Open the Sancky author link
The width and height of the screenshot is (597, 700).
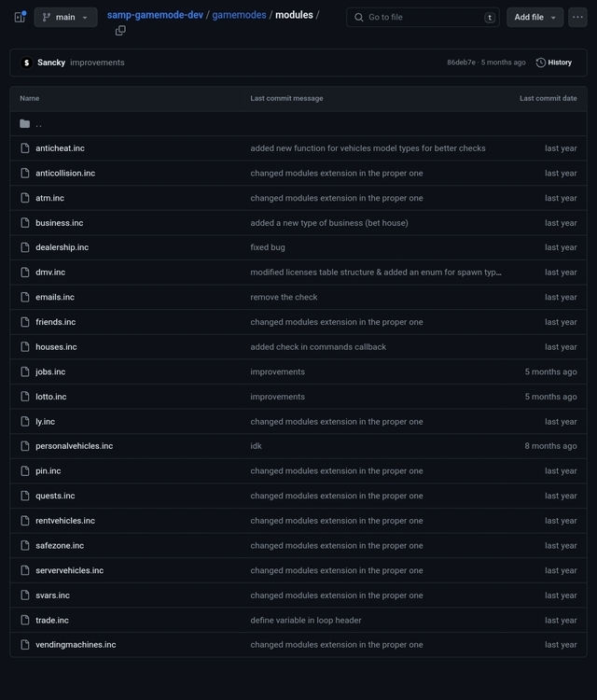51,63
